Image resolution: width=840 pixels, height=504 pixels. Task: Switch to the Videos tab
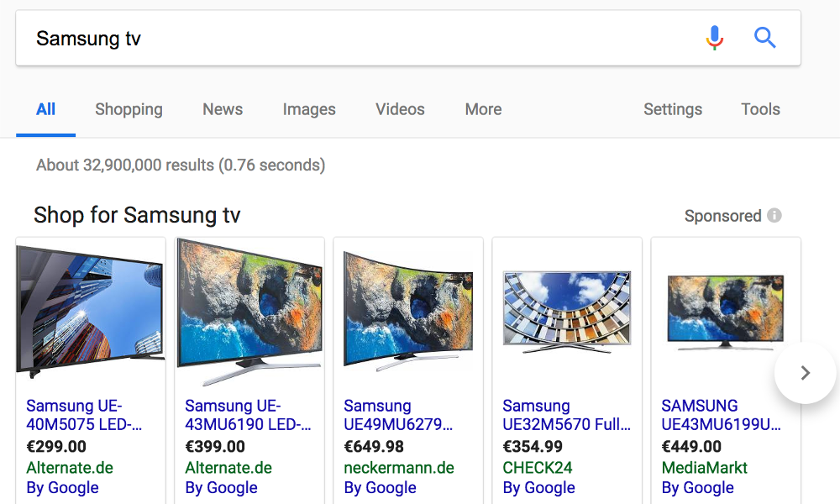tap(400, 109)
